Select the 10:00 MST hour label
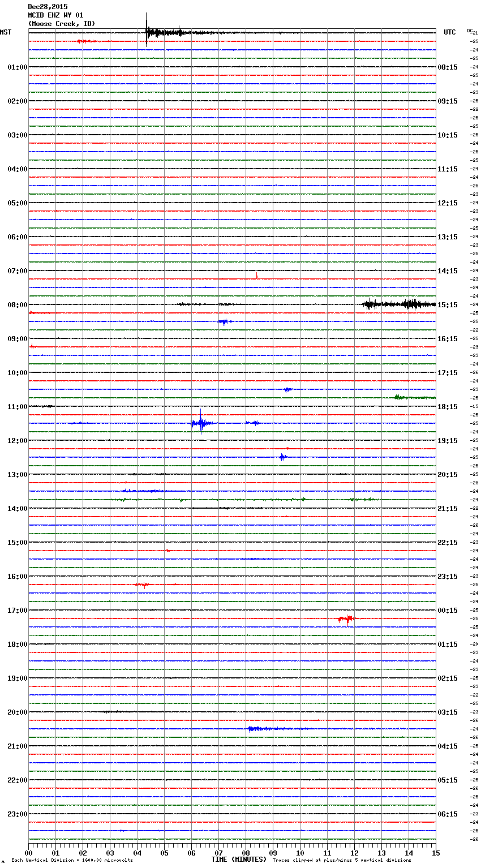The image size is (481, 868). pos(18,372)
